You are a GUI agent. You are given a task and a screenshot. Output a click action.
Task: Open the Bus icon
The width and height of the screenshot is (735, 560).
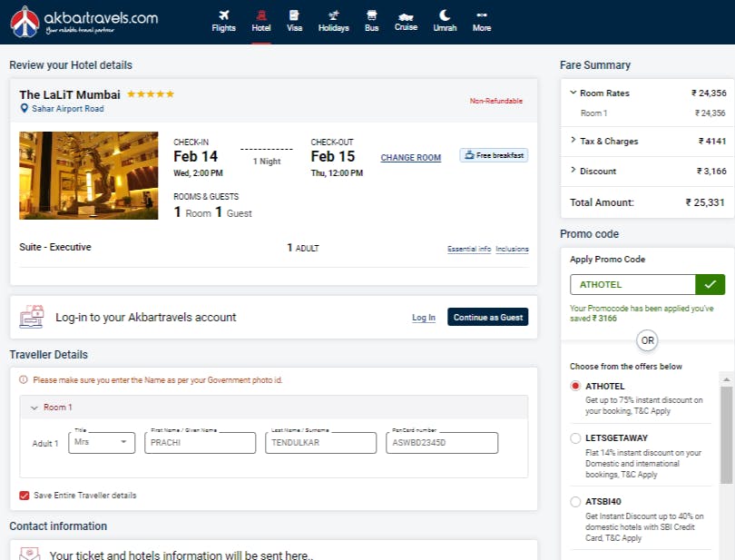click(371, 15)
